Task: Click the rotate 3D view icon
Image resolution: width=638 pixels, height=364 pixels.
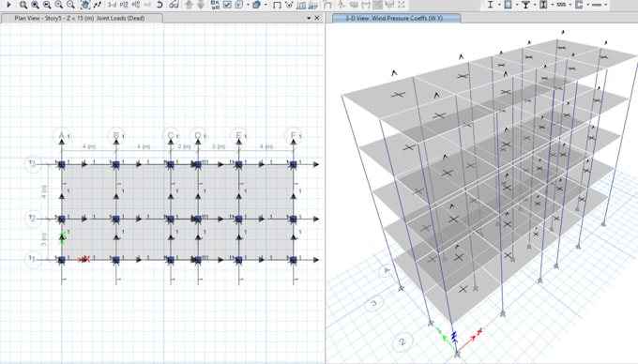Action: coord(159,5)
